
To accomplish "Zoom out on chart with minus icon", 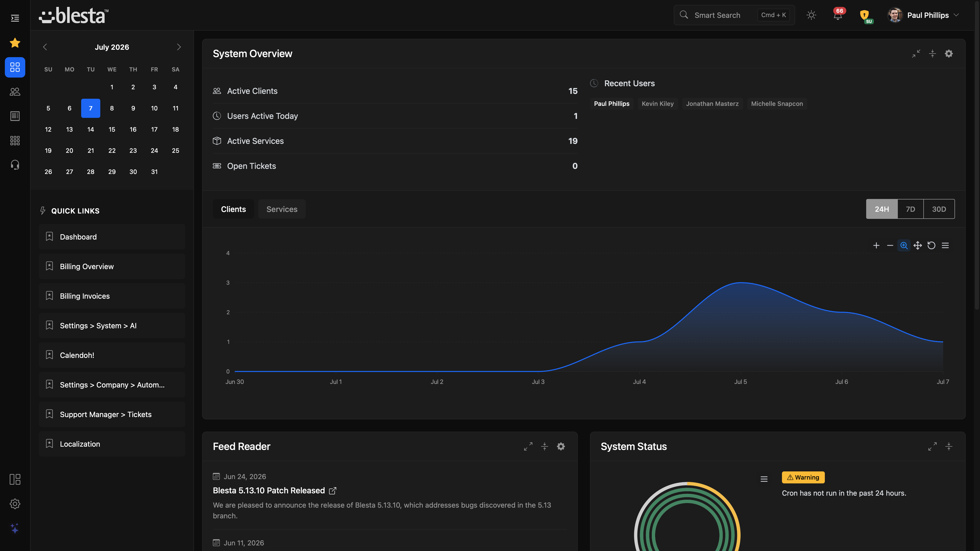I will click(x=890, y=245).
